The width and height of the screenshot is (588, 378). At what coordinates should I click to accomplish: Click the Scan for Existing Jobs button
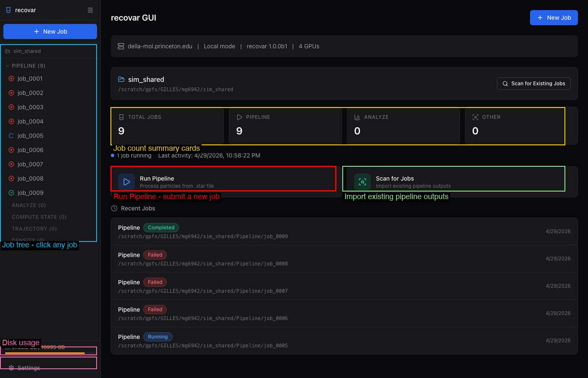click(534, 84)
